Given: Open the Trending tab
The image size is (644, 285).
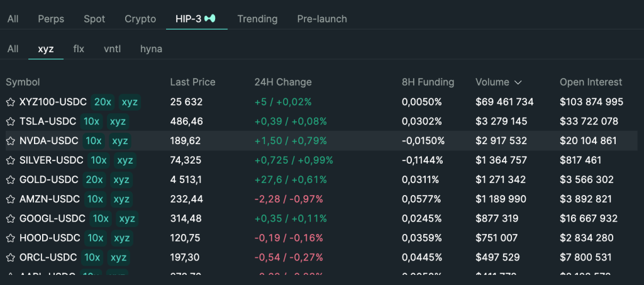Looking at the screenshot, I should [257, 19].
